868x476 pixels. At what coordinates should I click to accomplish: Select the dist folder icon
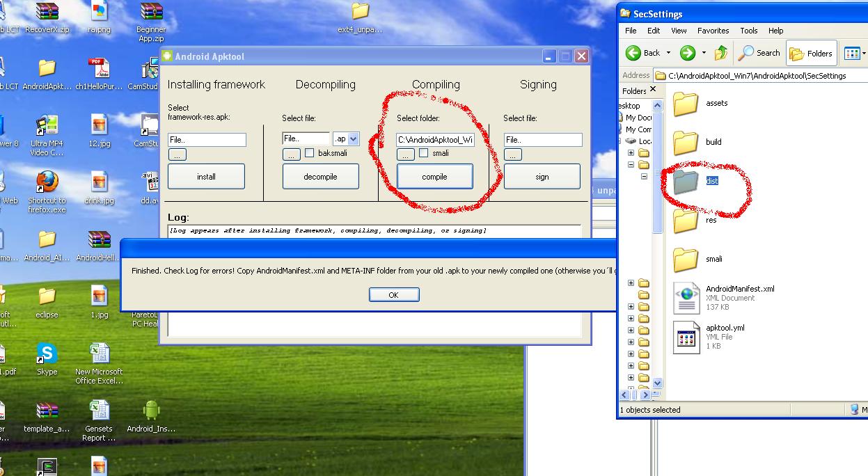click(x=686, y=181)
